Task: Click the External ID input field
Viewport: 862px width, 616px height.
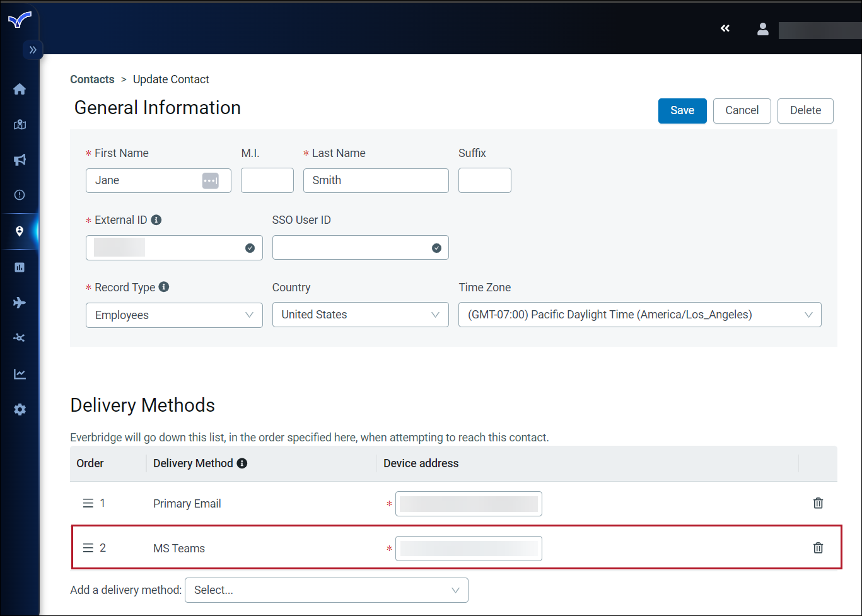Action: point(174,248)
